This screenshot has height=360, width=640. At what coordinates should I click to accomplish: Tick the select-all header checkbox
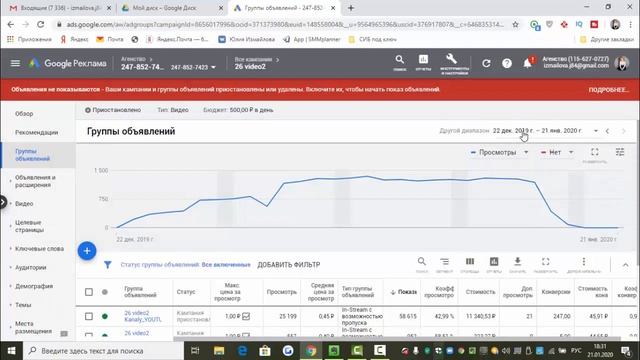tap(89, 292)
